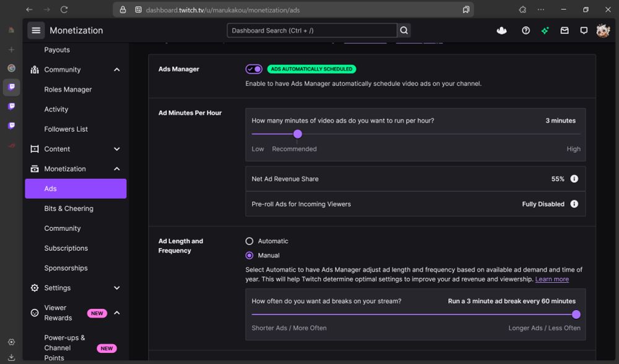This screenshot has width=619, height=364.
Task: Click the Content section icon
Action: 35,149
